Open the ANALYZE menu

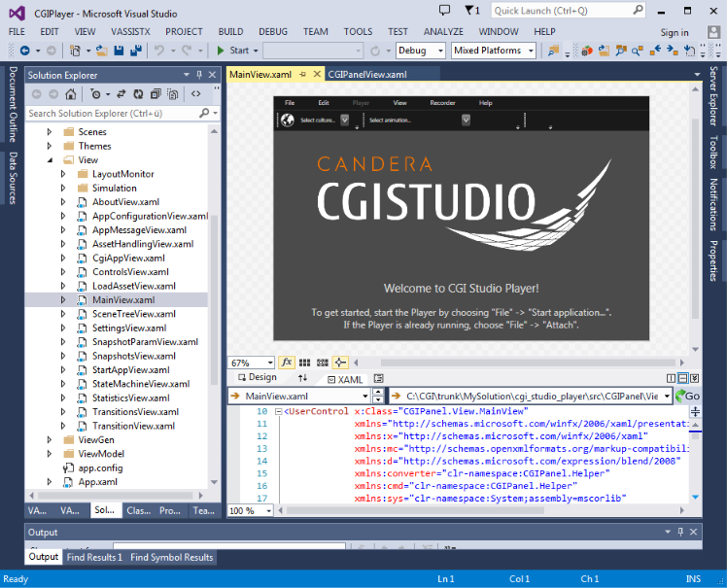tap(443, 31)
